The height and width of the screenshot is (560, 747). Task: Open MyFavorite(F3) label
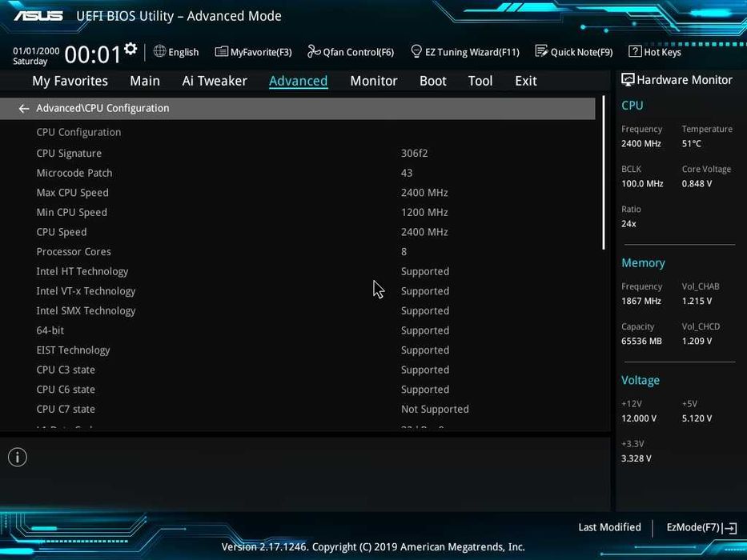point(261,52)
